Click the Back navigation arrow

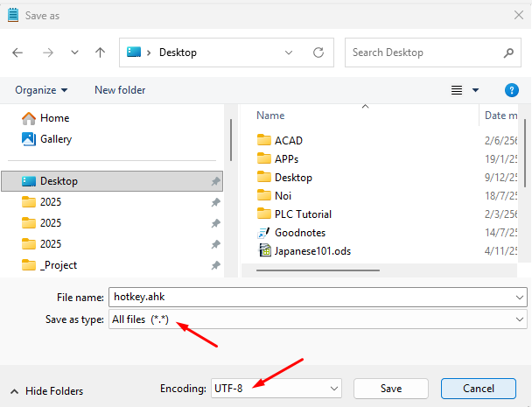point(18,53)
